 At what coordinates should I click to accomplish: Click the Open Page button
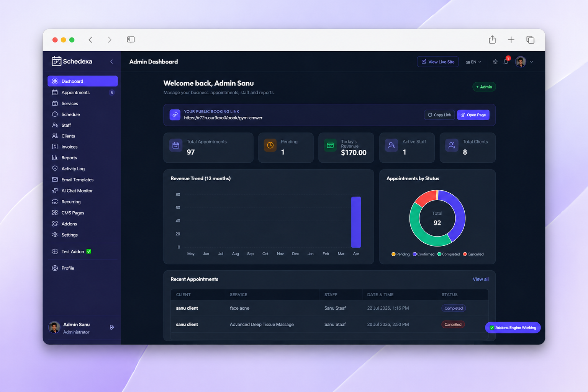coord(473,115)
